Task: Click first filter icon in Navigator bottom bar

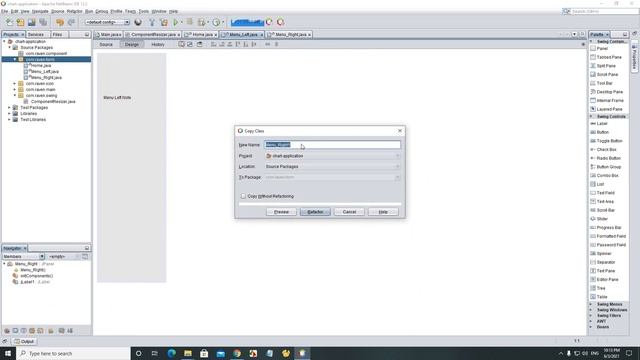Action: tap(7, 331)
